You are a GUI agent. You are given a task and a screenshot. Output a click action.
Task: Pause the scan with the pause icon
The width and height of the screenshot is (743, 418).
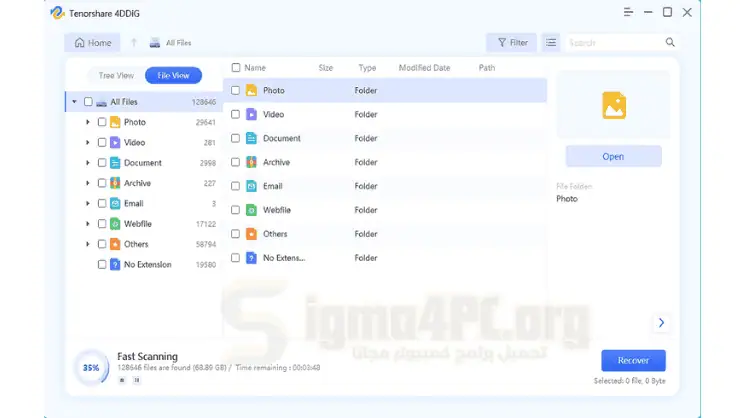coord(136,380)
